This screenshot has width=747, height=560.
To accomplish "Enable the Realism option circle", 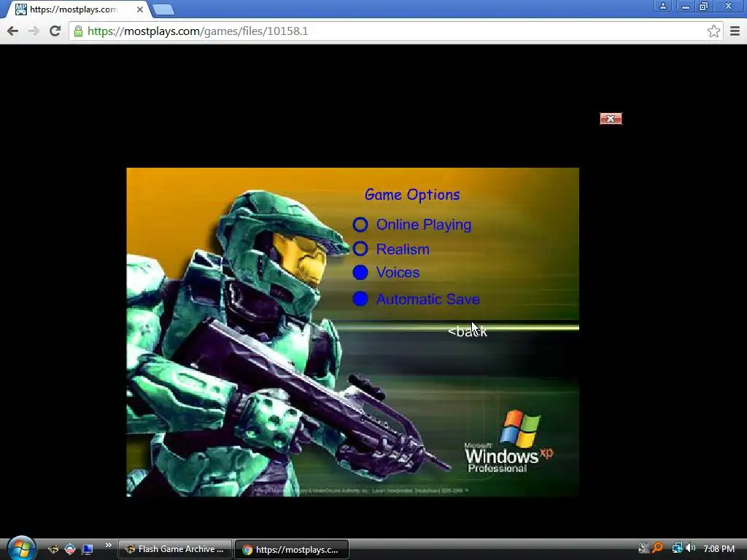I will tap(360, 249).
